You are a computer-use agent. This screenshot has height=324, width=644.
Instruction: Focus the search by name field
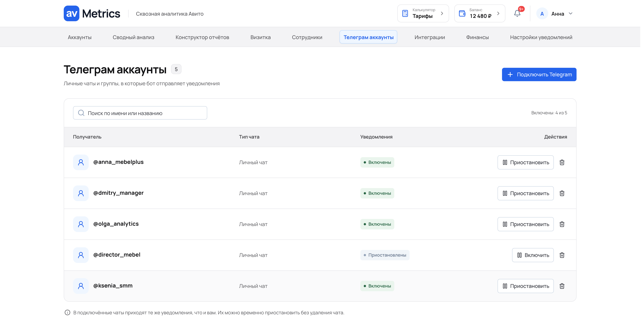[140, 113]
